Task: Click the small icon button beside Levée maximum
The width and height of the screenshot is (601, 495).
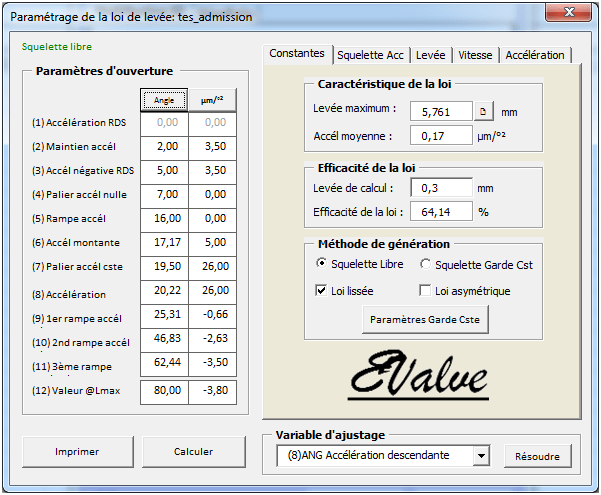Action: [483, 111]
